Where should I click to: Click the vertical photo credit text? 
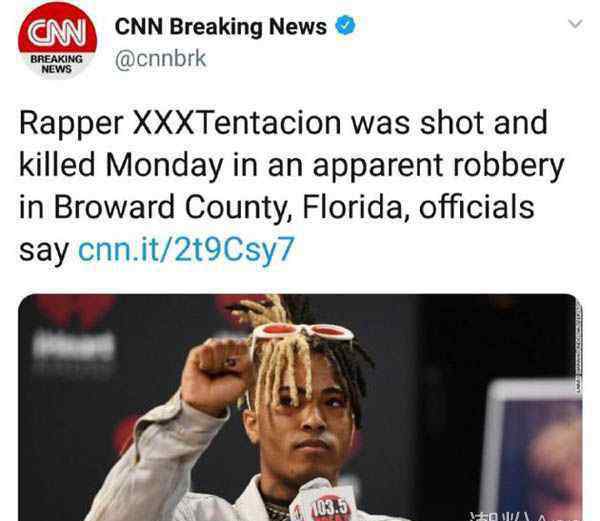578,346
